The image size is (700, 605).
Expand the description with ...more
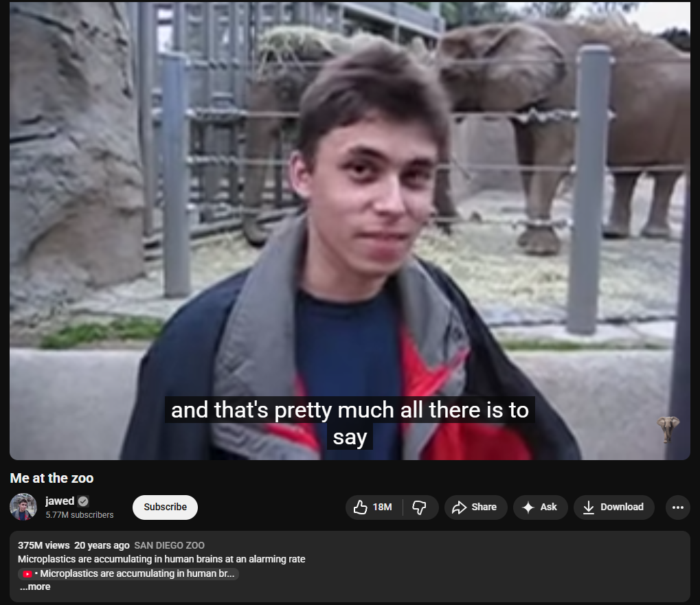(x=35, y=586)
